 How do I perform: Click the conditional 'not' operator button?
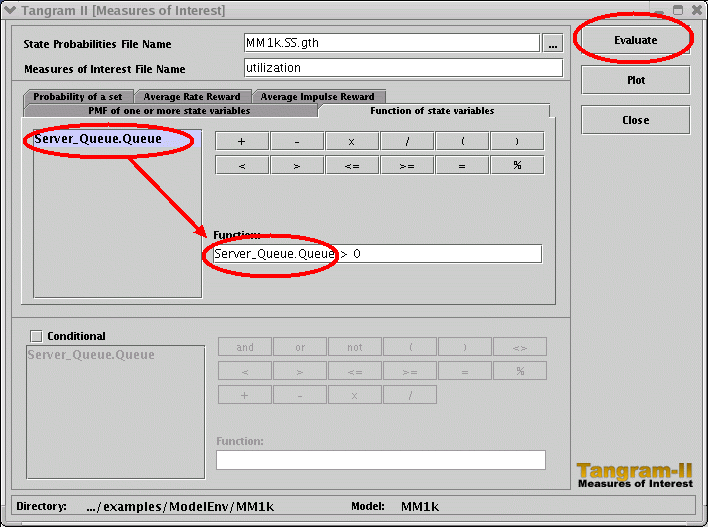click(355, 347)
